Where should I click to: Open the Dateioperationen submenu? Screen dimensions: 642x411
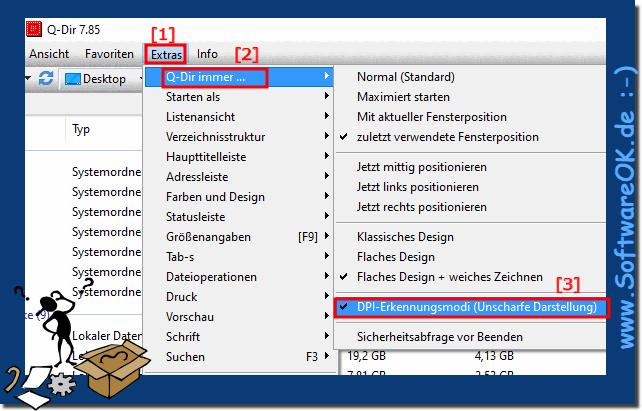[239, 277]
